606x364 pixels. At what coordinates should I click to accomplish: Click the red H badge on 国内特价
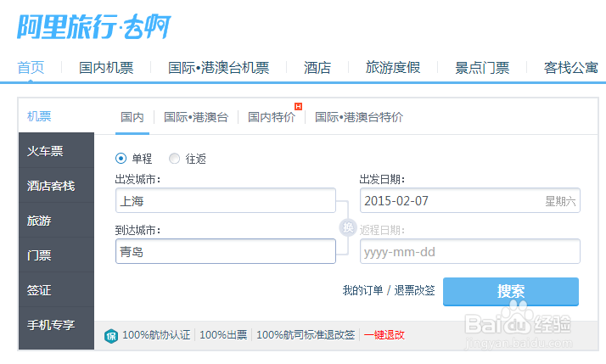(299, 106)
